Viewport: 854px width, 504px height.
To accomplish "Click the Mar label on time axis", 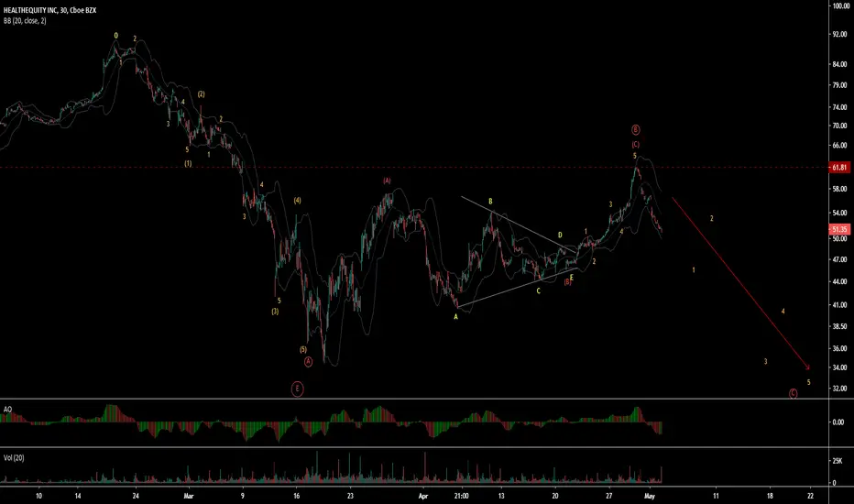I will pos(189,496).
